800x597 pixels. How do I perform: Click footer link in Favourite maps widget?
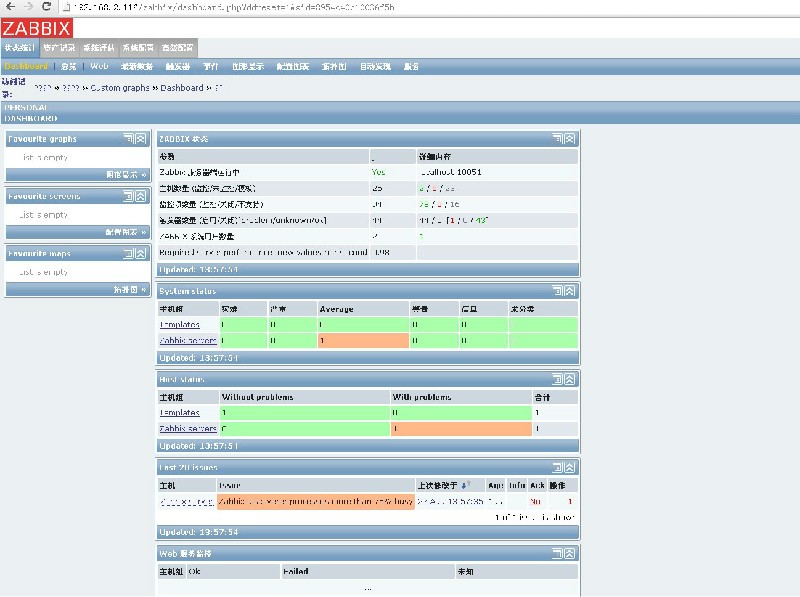[130, 289]
